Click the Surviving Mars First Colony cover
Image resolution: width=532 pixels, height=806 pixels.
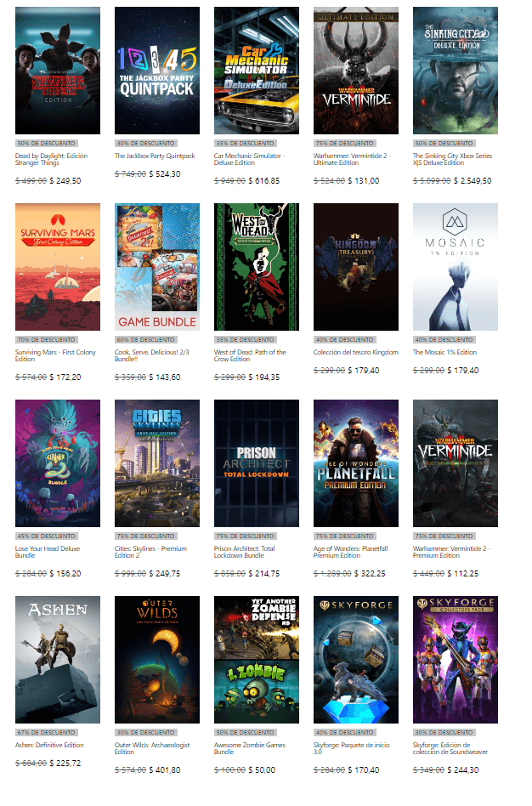[x=58, y=267]
